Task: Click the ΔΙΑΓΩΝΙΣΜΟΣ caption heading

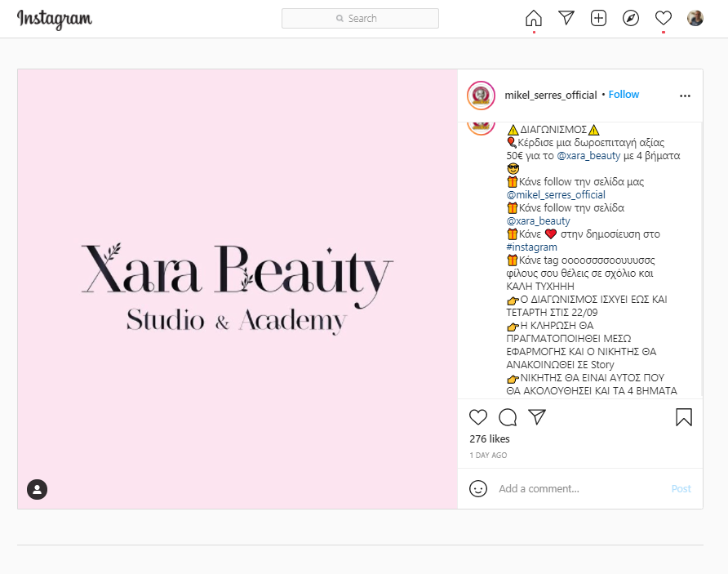Action: pyautogui.click(x=553, y=129)
